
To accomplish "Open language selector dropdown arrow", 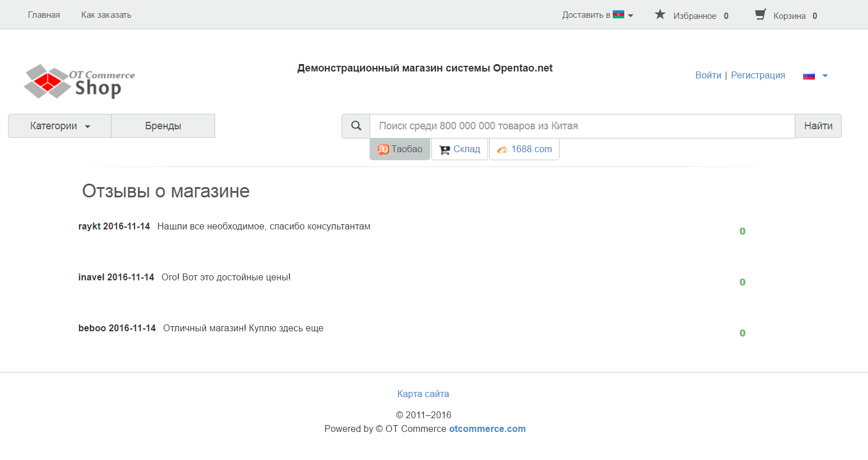I will (x=825, y=76).
